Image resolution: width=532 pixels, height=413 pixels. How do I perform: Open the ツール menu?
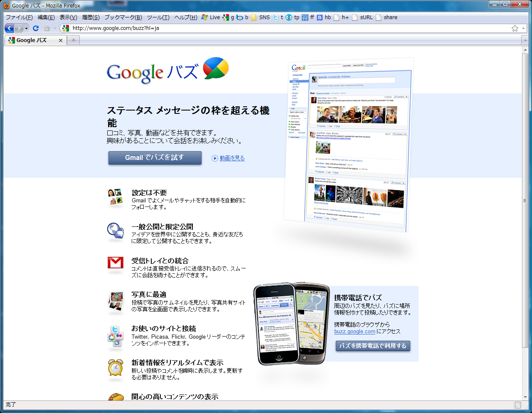(x=158, y=17)
